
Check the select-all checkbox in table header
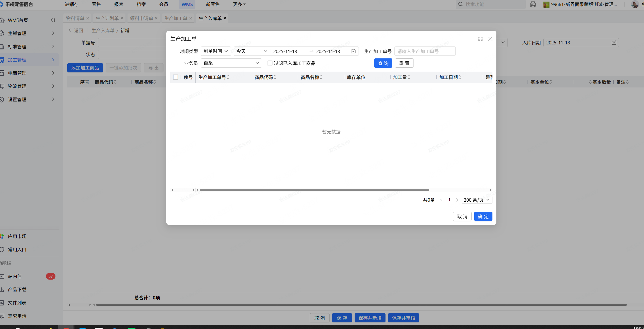(x=176, y=77)
